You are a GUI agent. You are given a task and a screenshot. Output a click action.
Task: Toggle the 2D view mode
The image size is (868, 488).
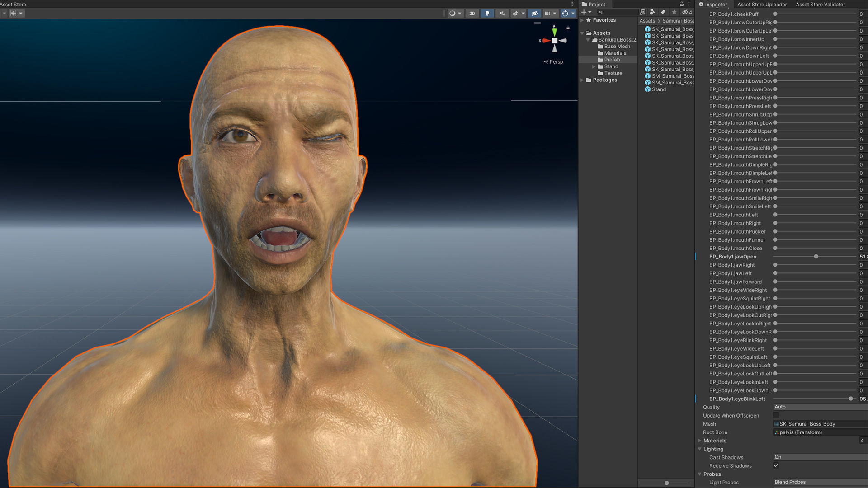click(472, 13)
